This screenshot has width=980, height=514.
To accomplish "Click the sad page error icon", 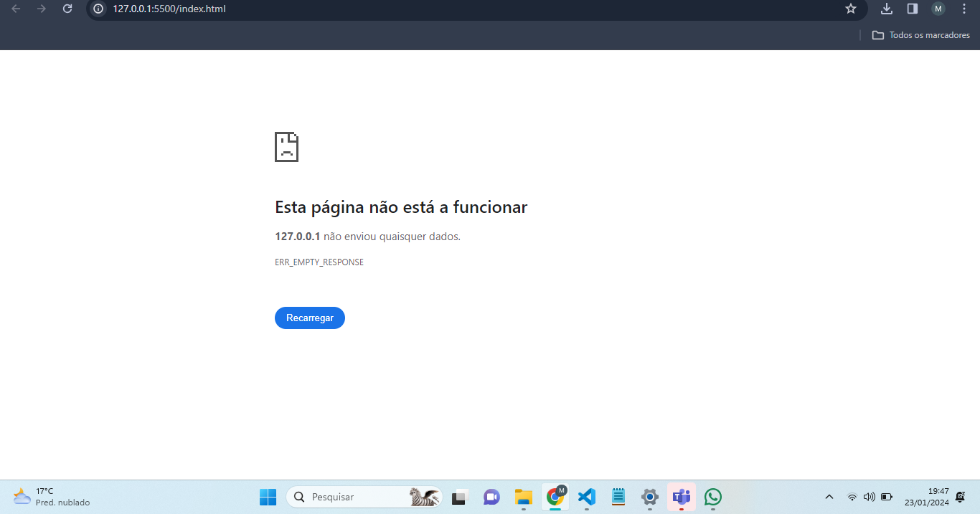I will [286, 147].
